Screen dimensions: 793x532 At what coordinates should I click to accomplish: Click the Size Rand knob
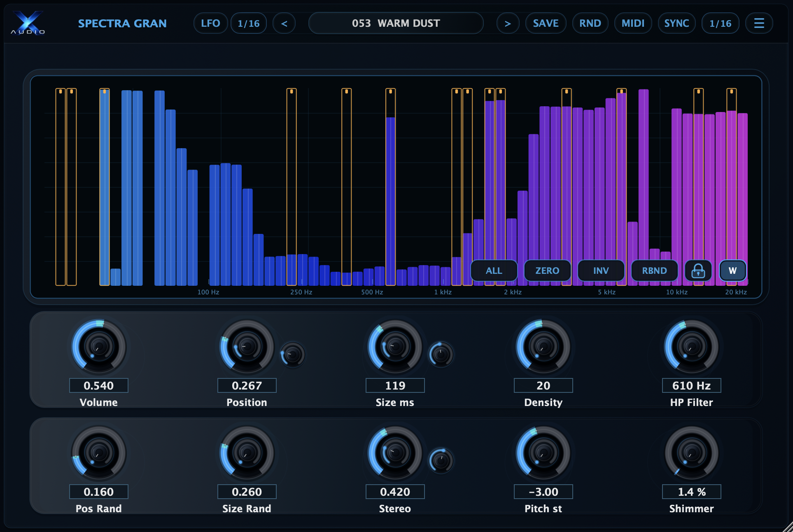(x=247, y=453)
